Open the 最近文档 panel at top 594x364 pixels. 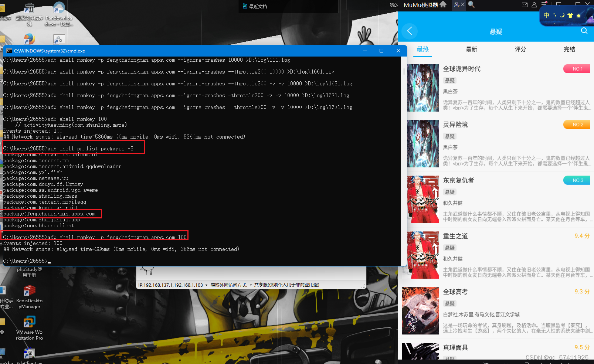[255, 6]
